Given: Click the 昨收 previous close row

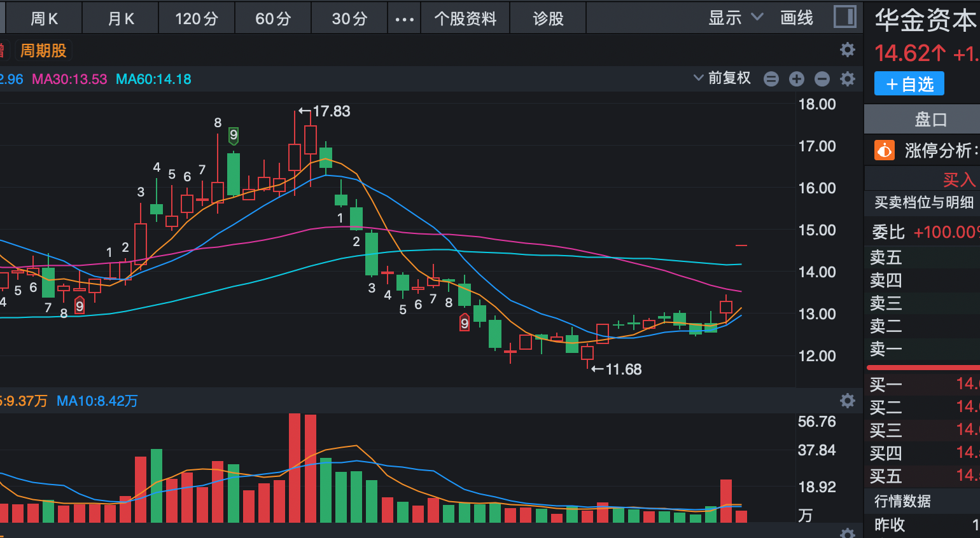Looking at the screenshot, I should pyautogui.click(x=922, y=525).
